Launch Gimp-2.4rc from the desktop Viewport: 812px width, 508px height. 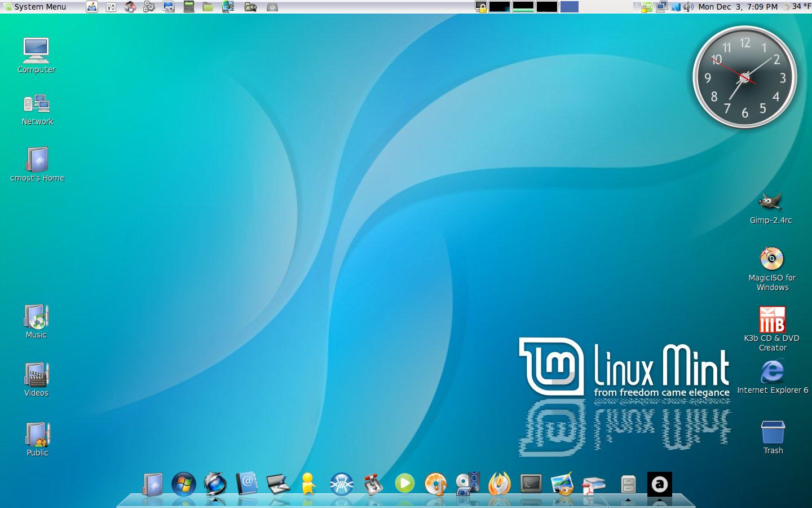(771, 208)
